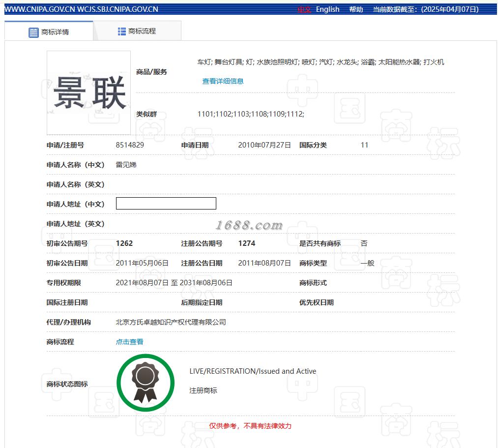Open the 帮助 help link

[x=356, y=9]
